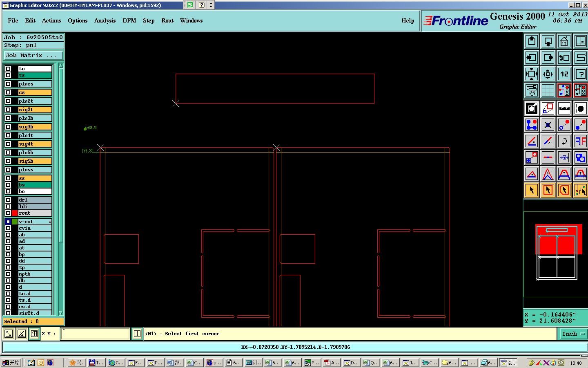The image size is (588, 368).
Task: Click the snap to intersection X icon
Action: [x=548, y=125]
